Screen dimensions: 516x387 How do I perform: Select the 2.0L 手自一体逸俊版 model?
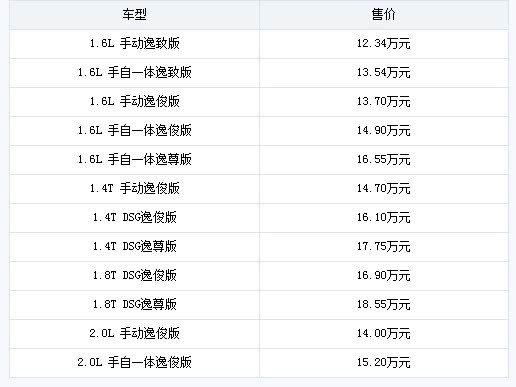pyautogui.click(x=134, y=363)
